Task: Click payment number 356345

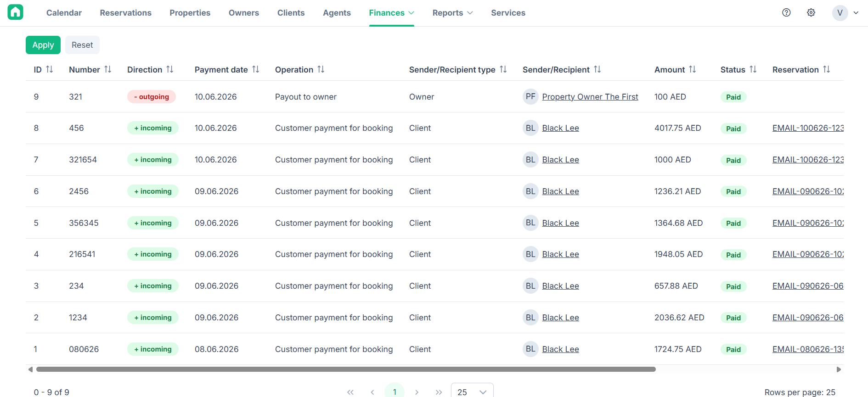Action: pos(84,223)
